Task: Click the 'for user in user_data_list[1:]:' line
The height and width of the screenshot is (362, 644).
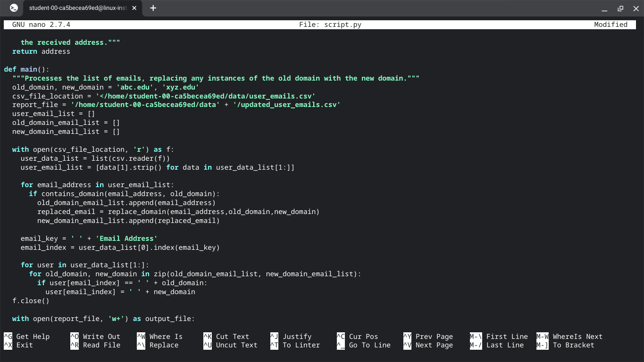Action: (85, 265)
